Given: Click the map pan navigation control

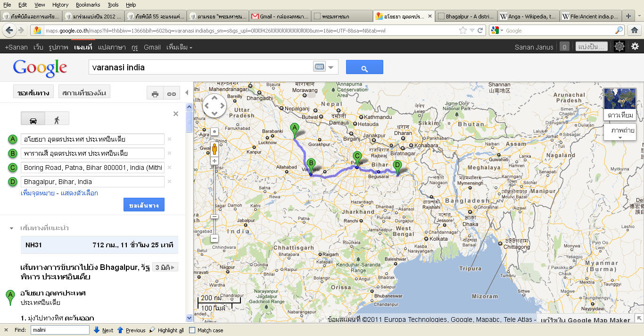Looking at the screenshot, I should (215, 106).
